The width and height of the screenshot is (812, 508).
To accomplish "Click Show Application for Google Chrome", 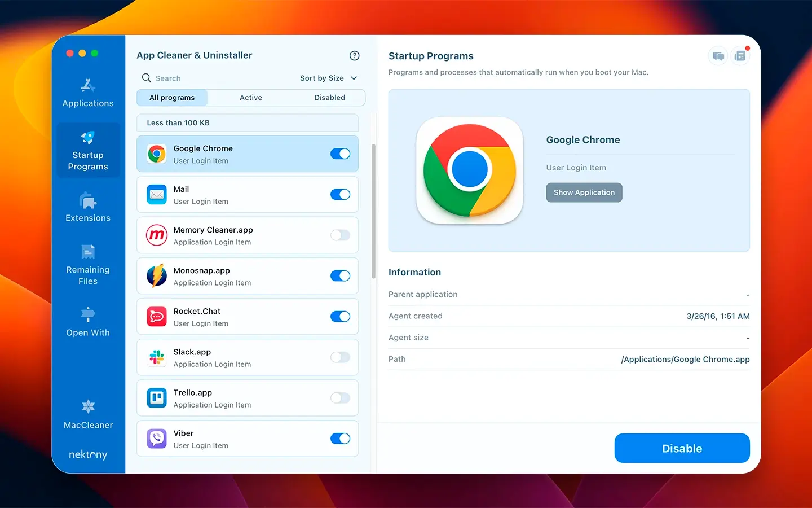I will [x=584, y=192].
